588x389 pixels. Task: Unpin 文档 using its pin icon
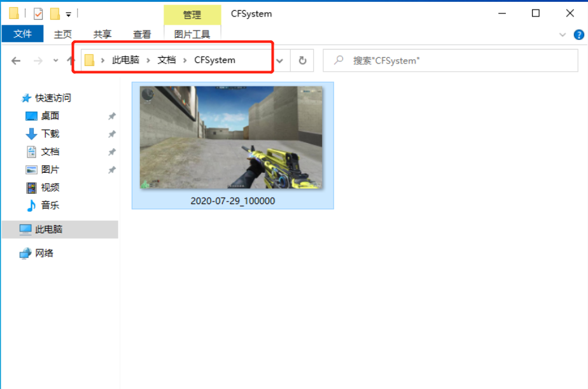[112, 152]
